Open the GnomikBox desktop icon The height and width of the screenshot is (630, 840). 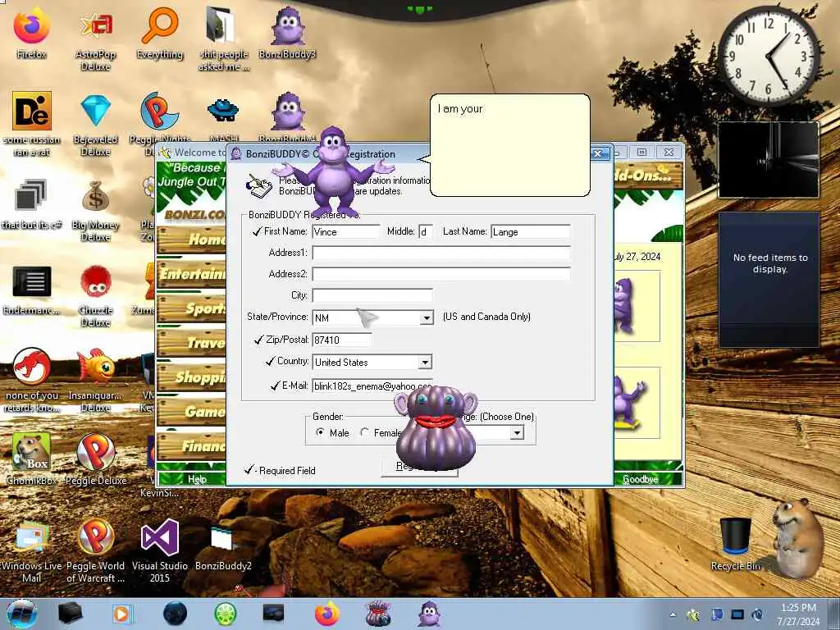(x=31, y=459)
